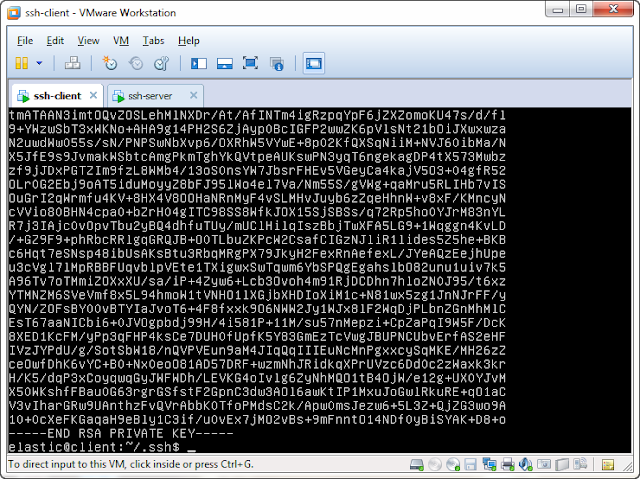Viewport: 640px width, 479px height.
Task: Open the VM menu
Action: (x=121, y=41)
